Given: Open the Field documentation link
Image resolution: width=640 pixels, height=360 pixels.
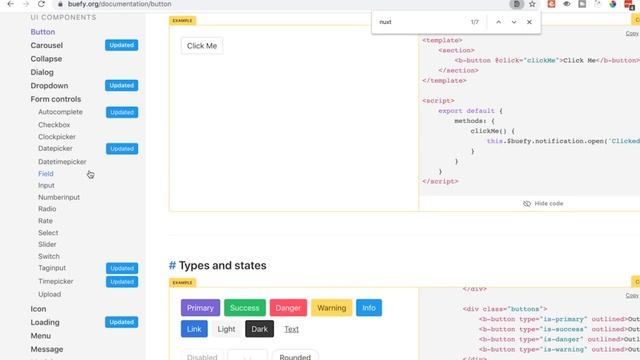Looking at the screenshot, I should [x=46, y=173].
